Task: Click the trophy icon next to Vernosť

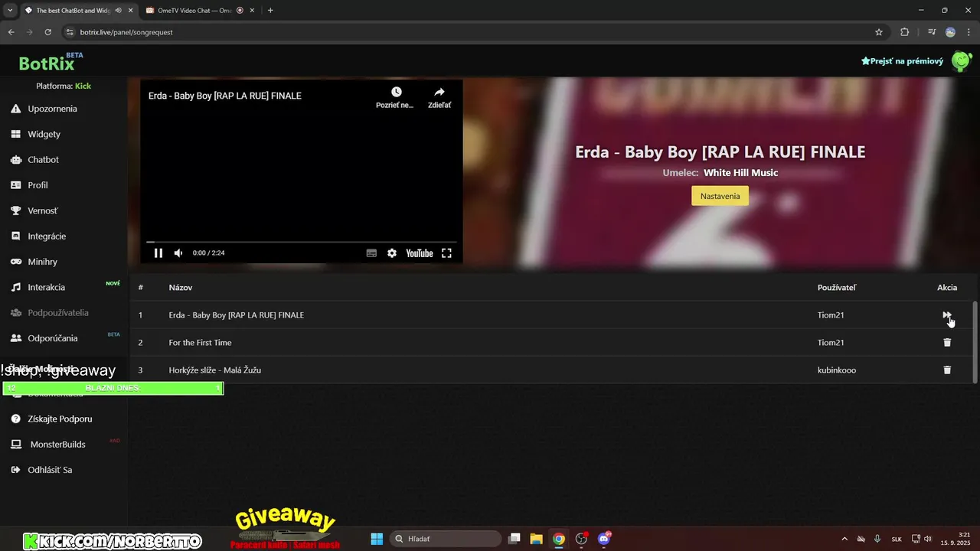Action: [x=15, y=210]
